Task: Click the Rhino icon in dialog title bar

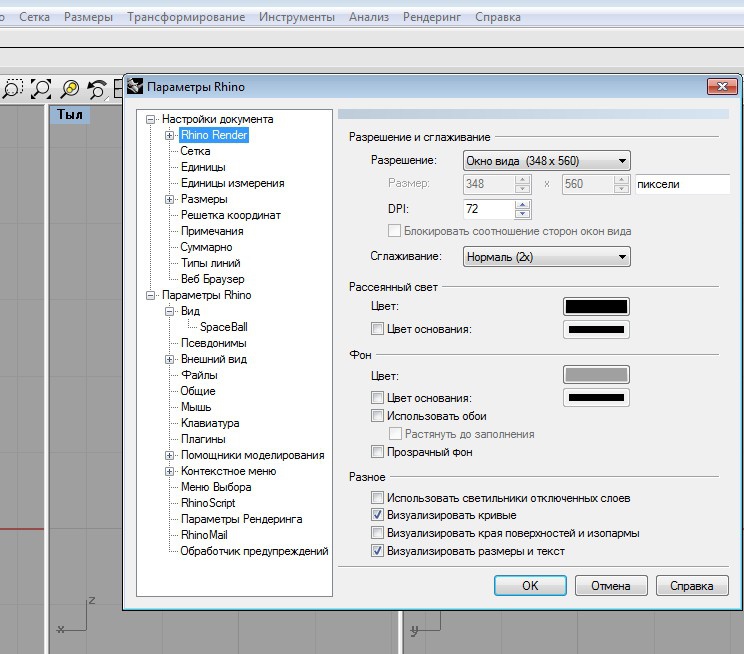Action: click(x=135, y=86)
